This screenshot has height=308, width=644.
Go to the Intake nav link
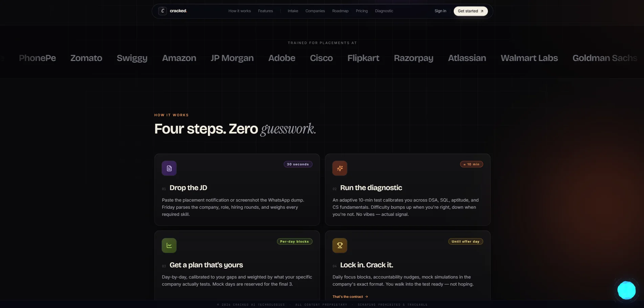pyautogui.click(x=293, y=11)
